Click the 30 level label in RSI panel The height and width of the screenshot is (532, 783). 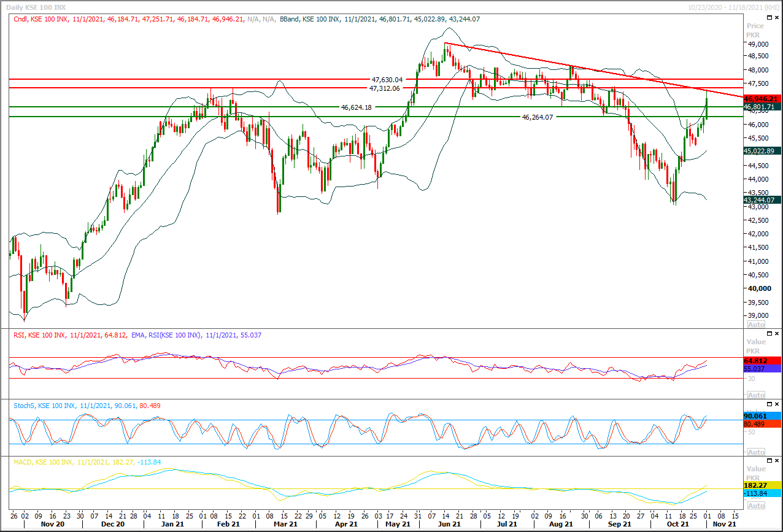pos(750,379)
